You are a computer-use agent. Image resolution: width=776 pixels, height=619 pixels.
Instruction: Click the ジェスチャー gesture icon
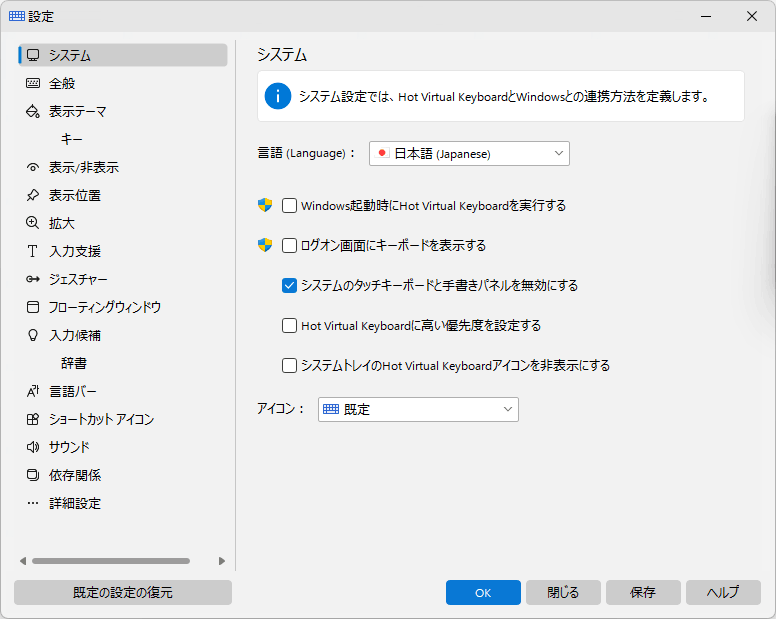tap(33, 279)
